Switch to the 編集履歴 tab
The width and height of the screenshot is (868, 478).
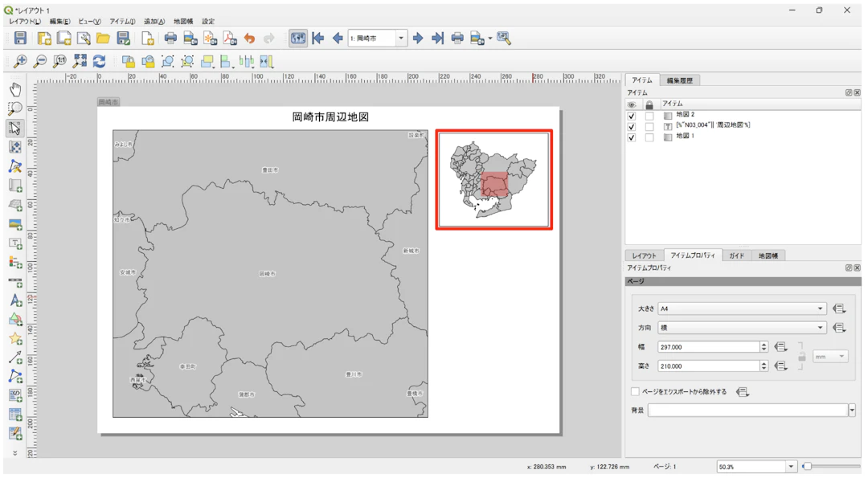tap(680, 80)
